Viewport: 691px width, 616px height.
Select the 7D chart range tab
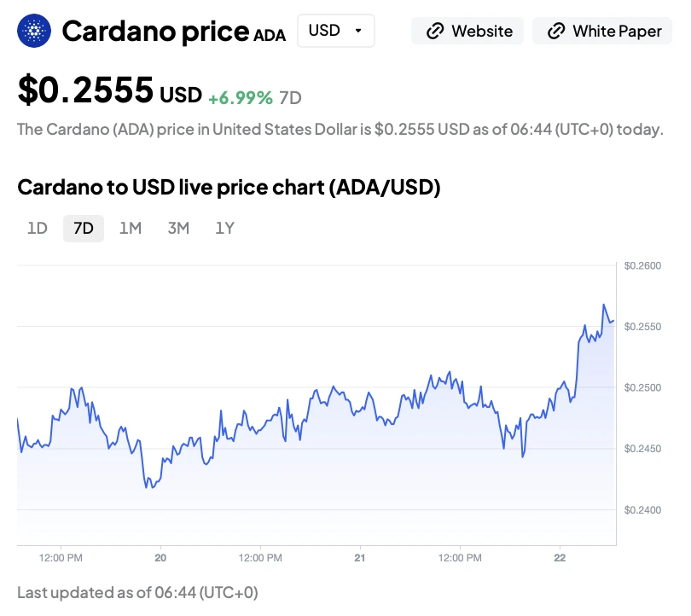[x=84, y=228]
